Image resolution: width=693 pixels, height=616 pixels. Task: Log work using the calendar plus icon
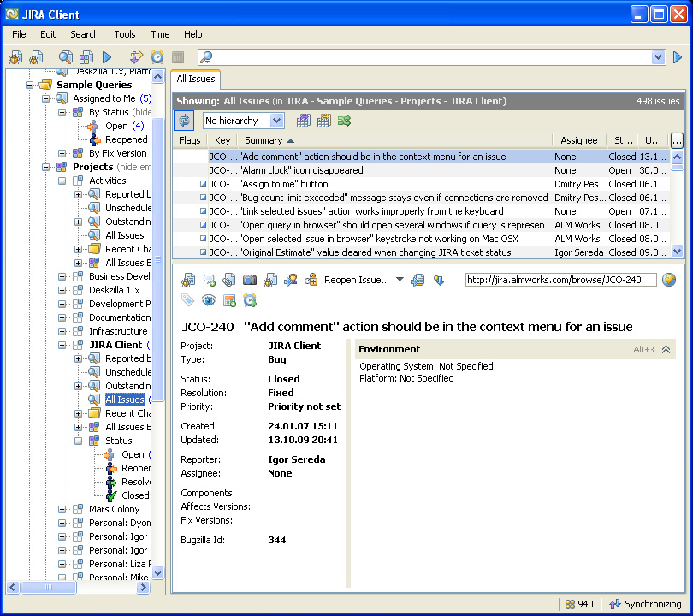click(x=229, y=300)
